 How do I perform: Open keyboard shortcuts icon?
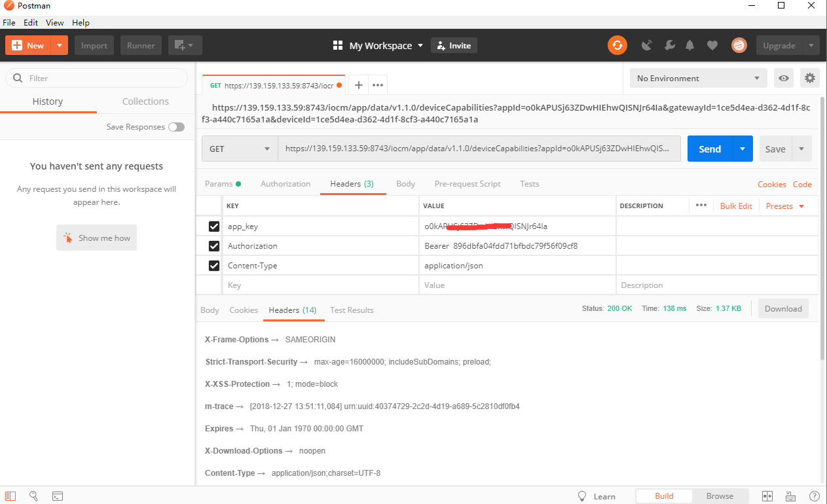(x=791, y=496)
